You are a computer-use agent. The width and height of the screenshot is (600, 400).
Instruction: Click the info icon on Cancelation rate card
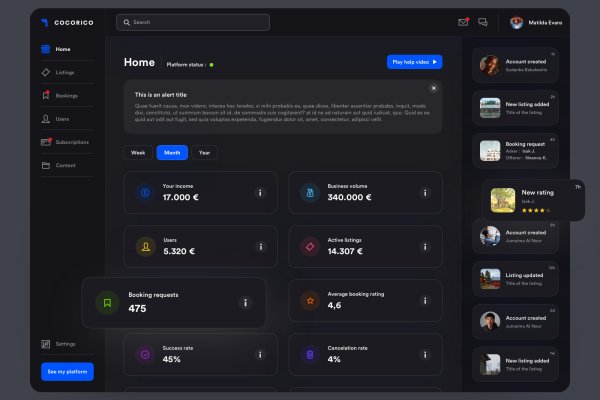pyautogui.click(x=425, y=354)
